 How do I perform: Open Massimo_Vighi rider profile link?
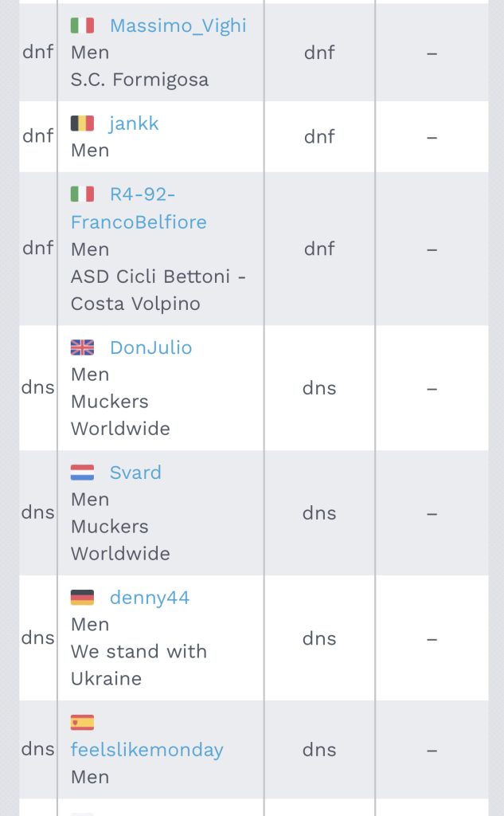click(178, 25)
